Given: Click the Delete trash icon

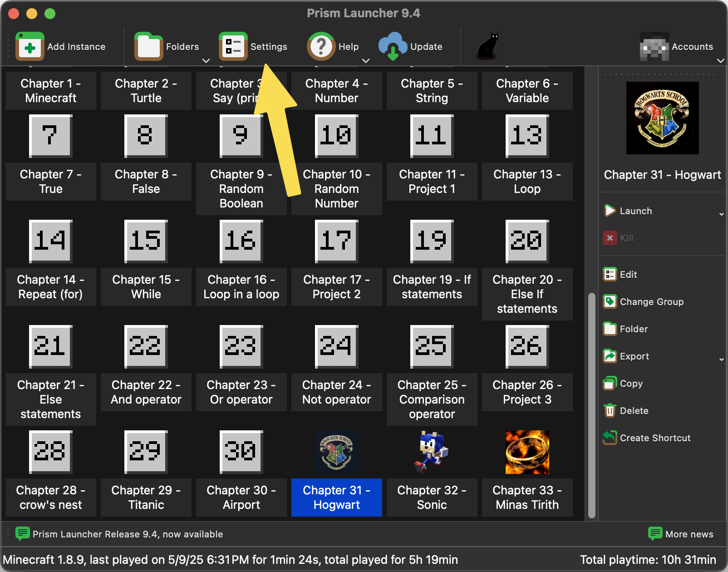Looking at the screenshot, I should tap(610, 410).
